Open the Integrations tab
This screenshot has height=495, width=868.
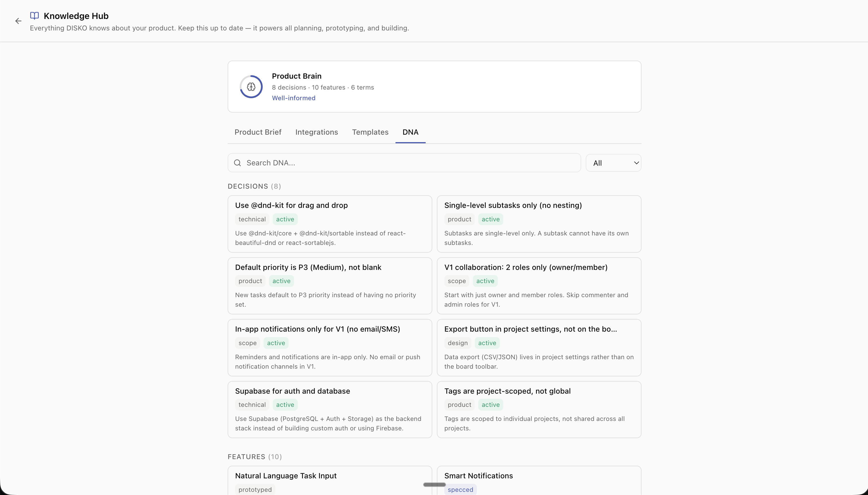pyautogui.click(x=316, y=132)
